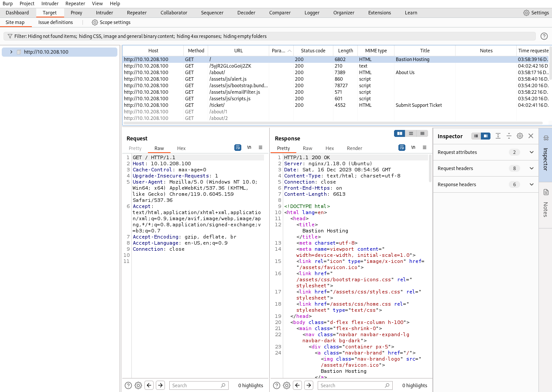Open the filter bar help question icon
This screenshot has height=392, width=552.
[x=544, y=36]
